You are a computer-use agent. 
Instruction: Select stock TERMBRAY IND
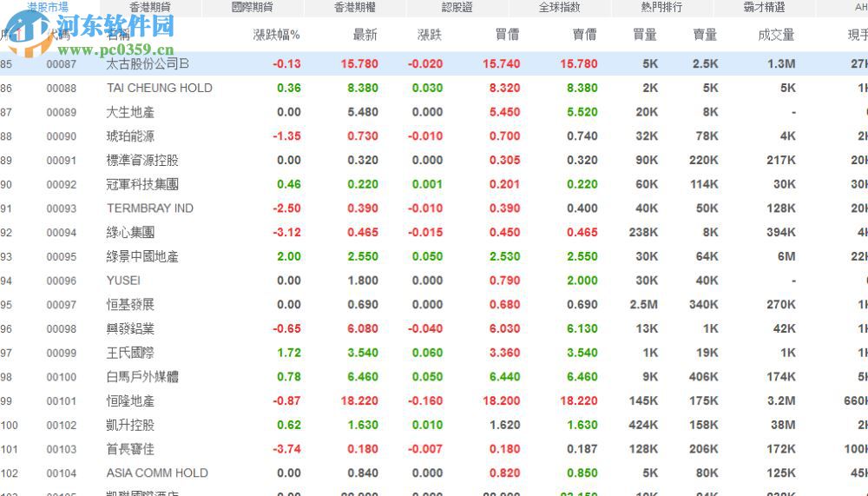[150, 208]
